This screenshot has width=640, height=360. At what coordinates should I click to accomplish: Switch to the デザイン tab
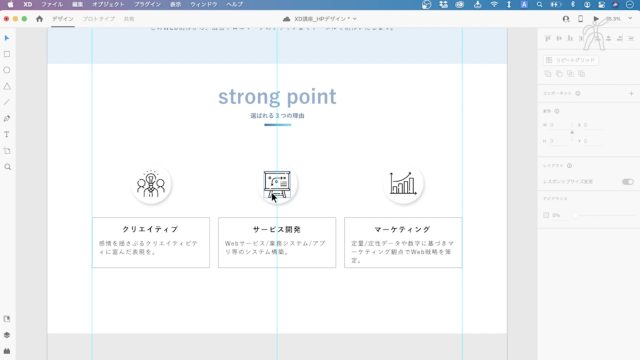(x=63, y=19)
